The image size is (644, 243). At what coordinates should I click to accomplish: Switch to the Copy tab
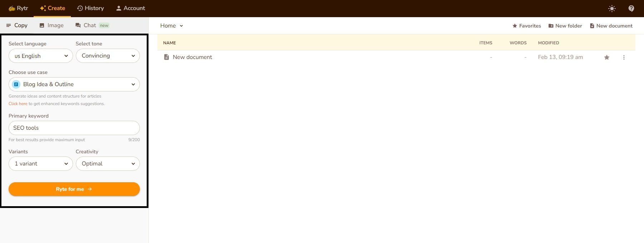pos(17,25)
